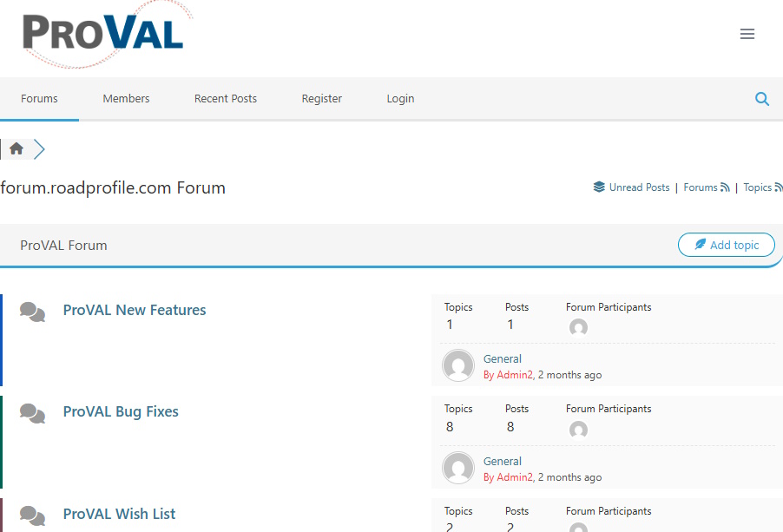Click the ProVAL New Features chat-bubble icon
This screenshot has height=532, width=783.
(32, 312)
